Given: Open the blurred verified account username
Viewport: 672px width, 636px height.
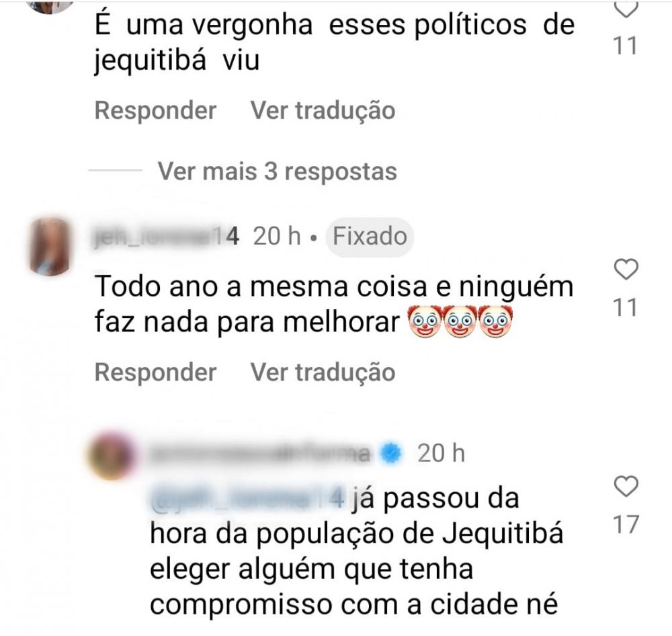Looking at the screenshot, I should pyautogui.click(x=259, y=454).
